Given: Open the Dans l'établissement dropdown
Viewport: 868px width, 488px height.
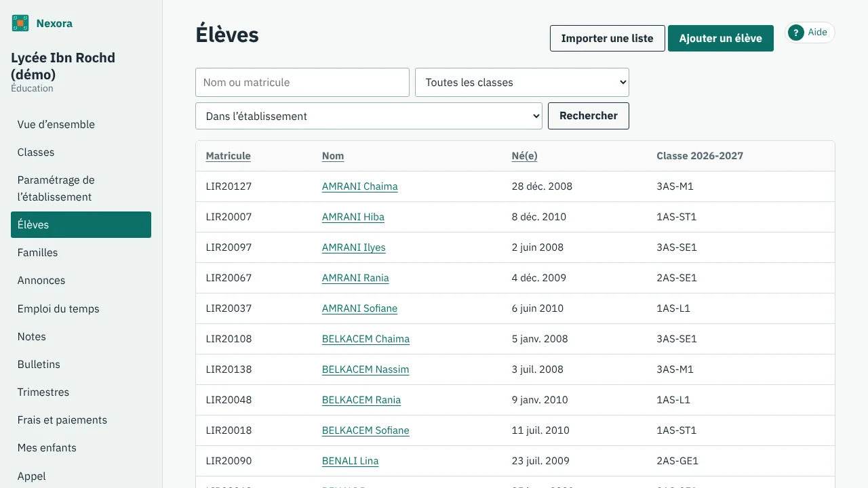Looking at the screenshot, I should (x=369, y=116).
